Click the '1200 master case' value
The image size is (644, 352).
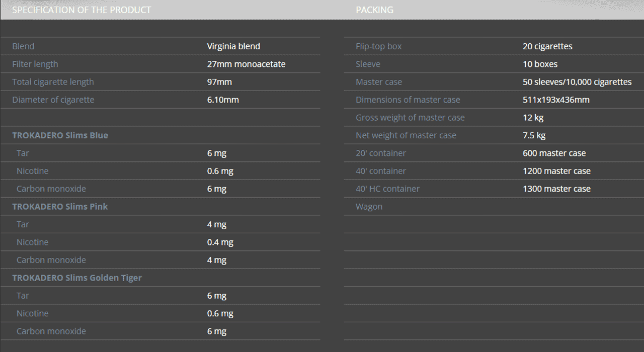(556, 171)
